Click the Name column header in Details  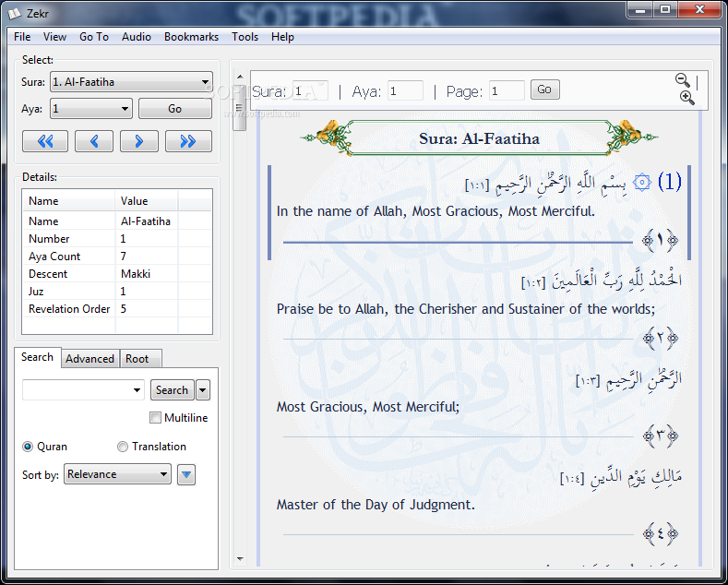click(x=68, y=201)
